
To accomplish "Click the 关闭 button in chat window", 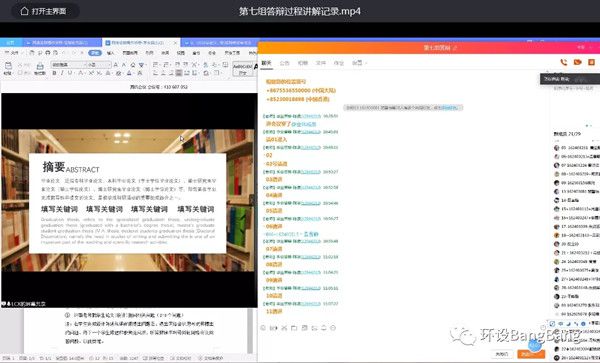I will click(x=502, y=354).
